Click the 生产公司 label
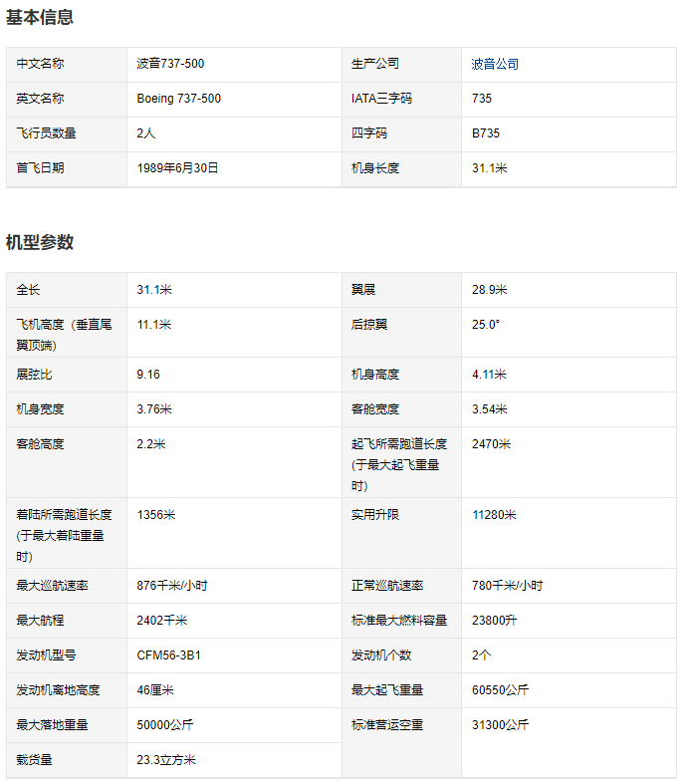This screenshot has height=784, width=686. (x=375, y=64)
